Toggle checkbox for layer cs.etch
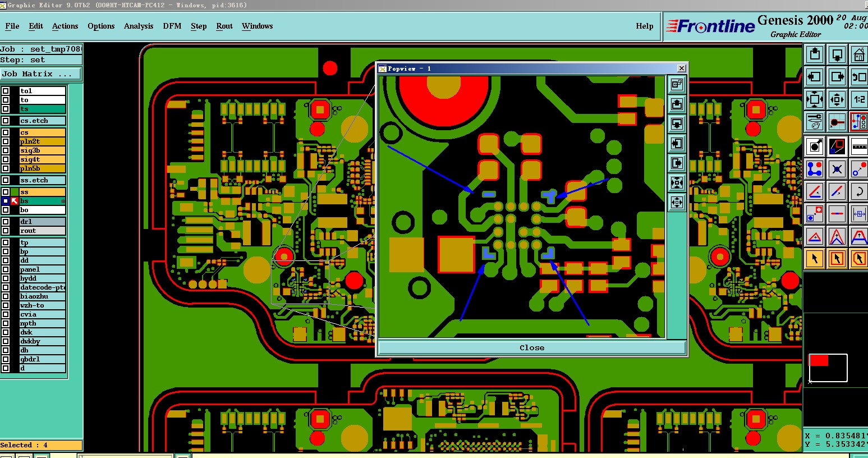The image size is (868, 458). click(x=6, y=121)
